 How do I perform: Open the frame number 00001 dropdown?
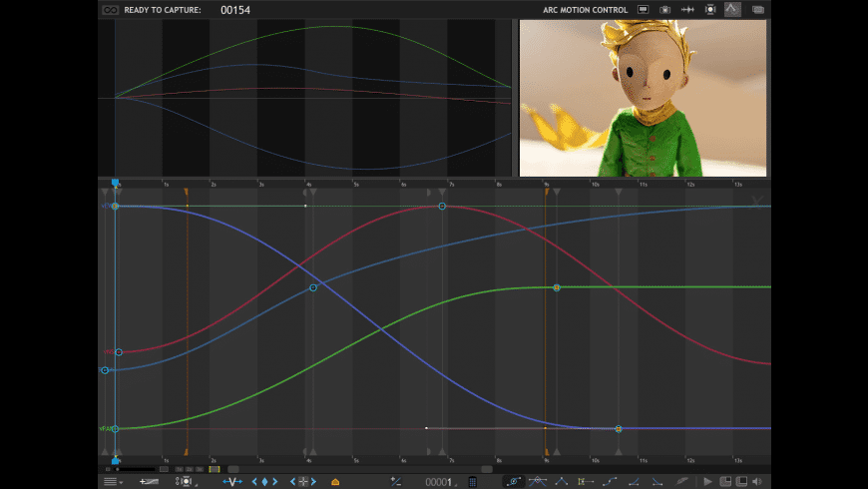pyautogui.click(x=441, y=482)
